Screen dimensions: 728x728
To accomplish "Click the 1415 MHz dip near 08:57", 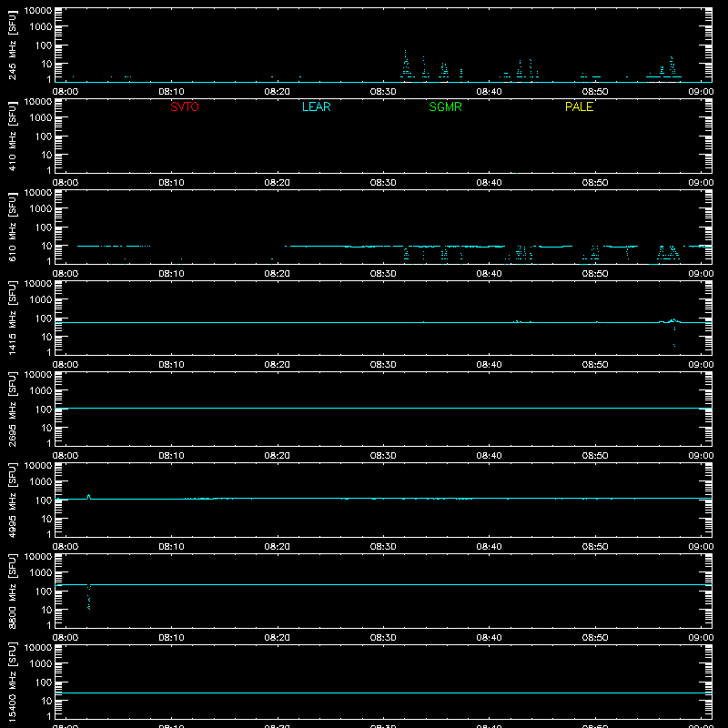I will pyautogui.click(x=674, y=334).
